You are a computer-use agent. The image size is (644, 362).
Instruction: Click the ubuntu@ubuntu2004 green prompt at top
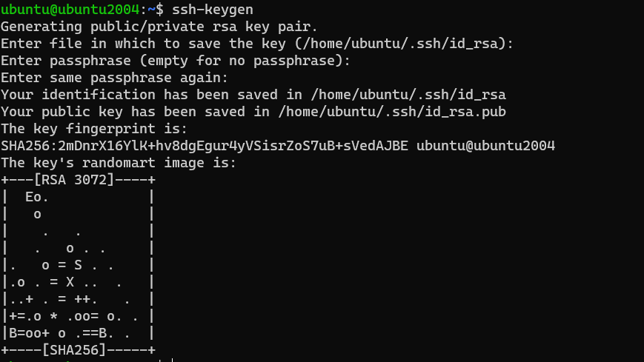70,10
